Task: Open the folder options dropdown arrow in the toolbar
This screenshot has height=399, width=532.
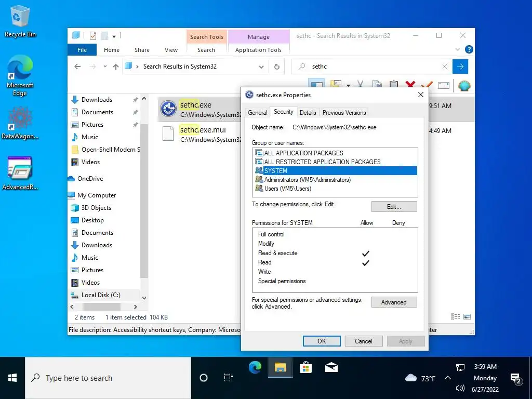Action: [348, 86]
